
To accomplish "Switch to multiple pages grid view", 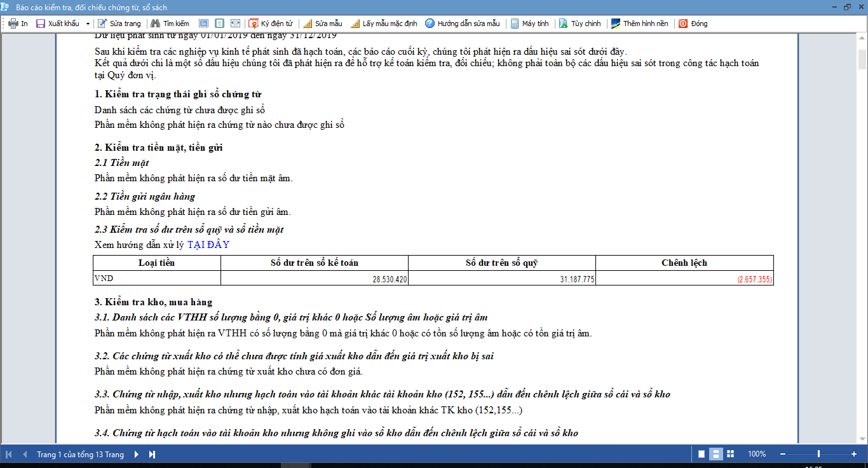I will pos(730,454).
